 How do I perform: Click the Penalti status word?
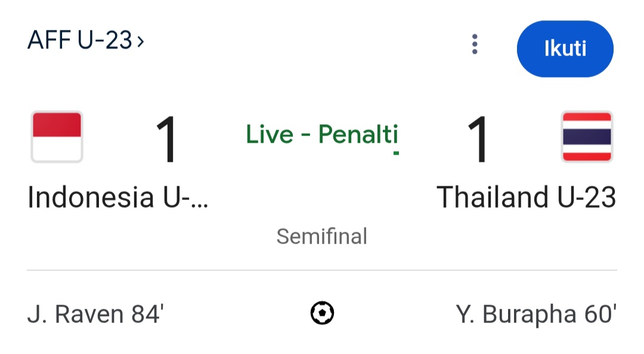click(358, 135)
